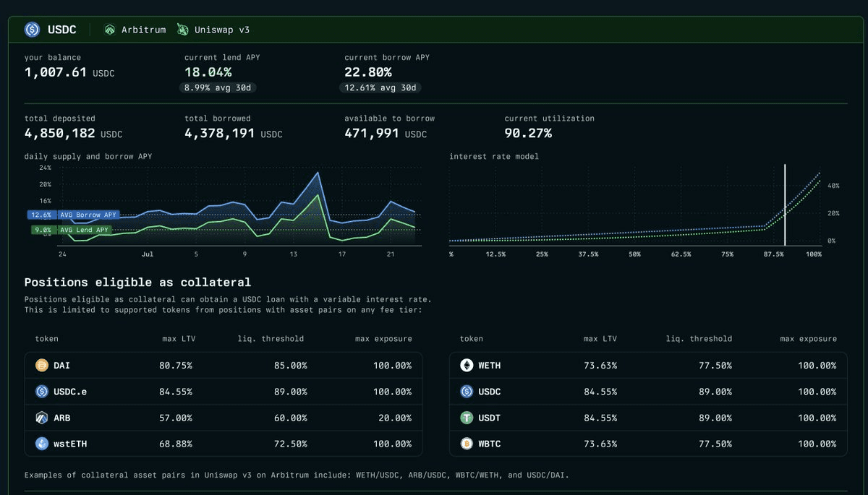Click the 4,850,182 total deposited value
The height and width of the screenshot is (495, 868).
click(60, 134)
